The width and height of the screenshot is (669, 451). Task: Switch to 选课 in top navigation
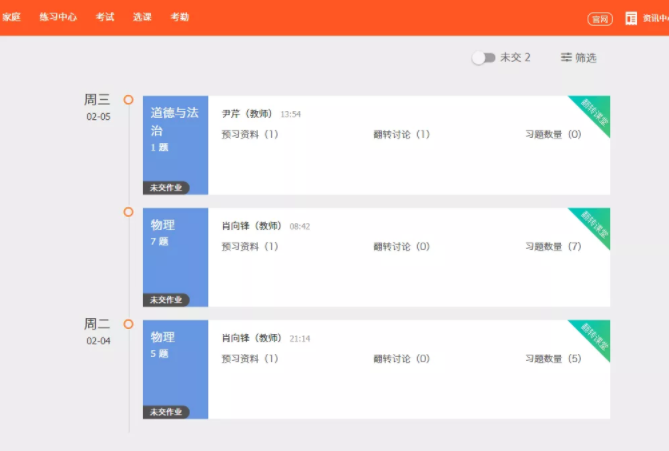point(142,17)
